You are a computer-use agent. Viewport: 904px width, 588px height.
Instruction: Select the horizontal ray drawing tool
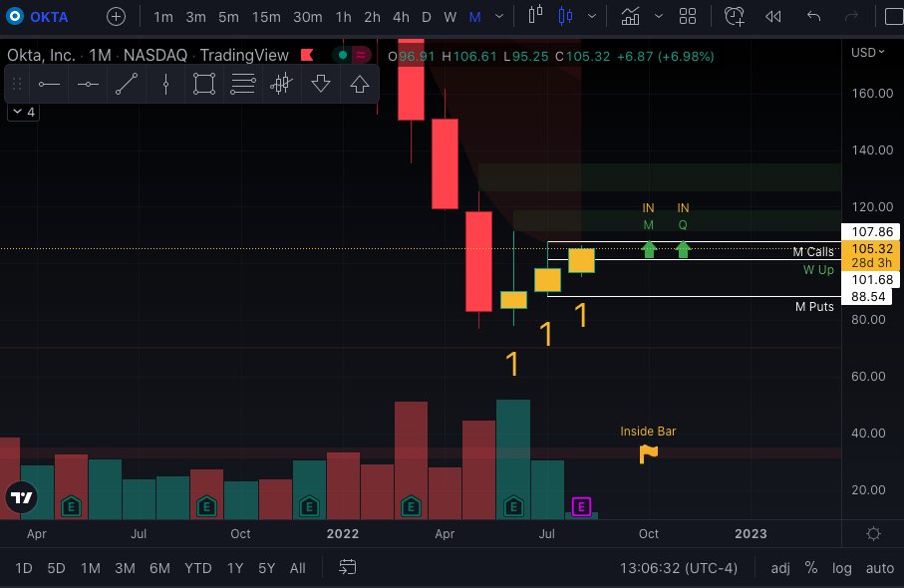(x=88, y=84)
